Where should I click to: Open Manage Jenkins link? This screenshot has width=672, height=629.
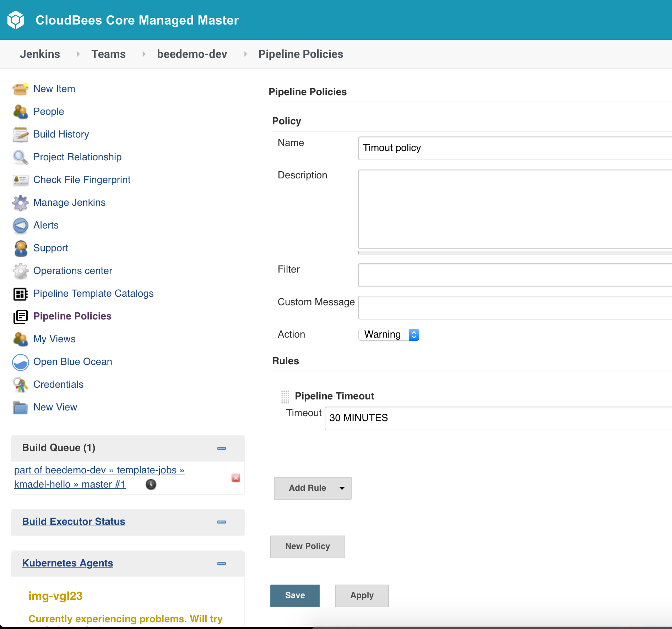pyautogui.click(x=70, y=203)
